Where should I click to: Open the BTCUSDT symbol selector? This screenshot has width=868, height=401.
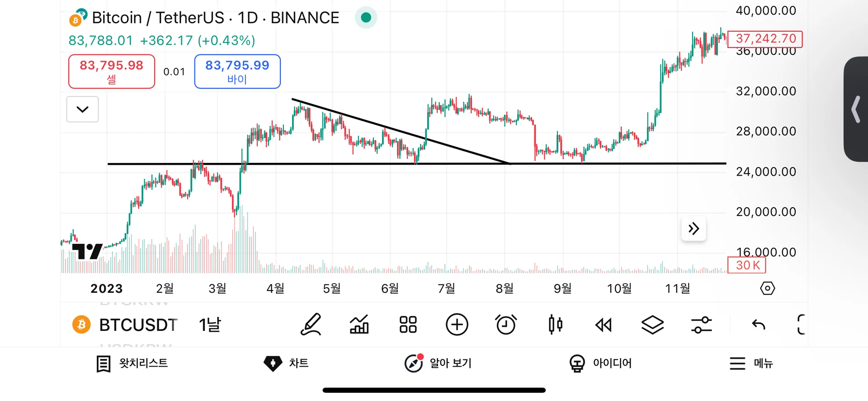pos(125,325)
